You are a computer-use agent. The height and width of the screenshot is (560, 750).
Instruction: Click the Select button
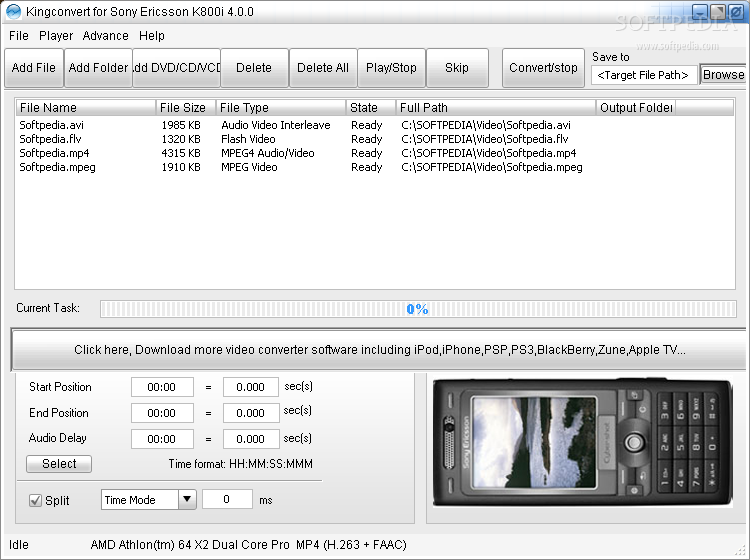tap(59, 464)
